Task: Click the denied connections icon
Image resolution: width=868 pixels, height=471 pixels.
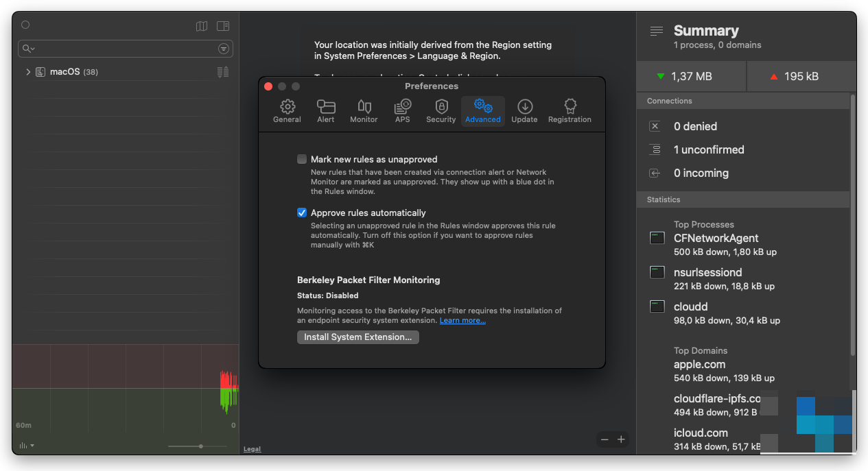Action: 655,126
